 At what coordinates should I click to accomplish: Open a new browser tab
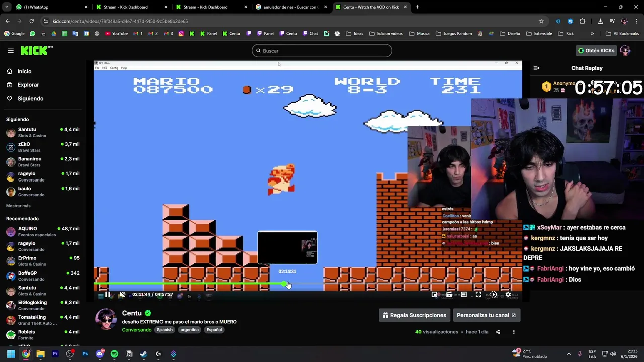[417, 7]
